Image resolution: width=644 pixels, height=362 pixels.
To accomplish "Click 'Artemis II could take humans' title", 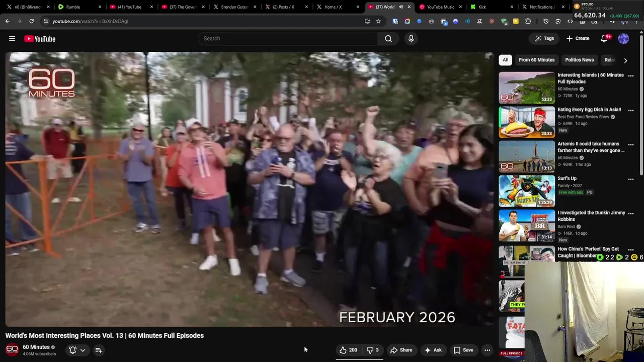I will pos(591,147).
